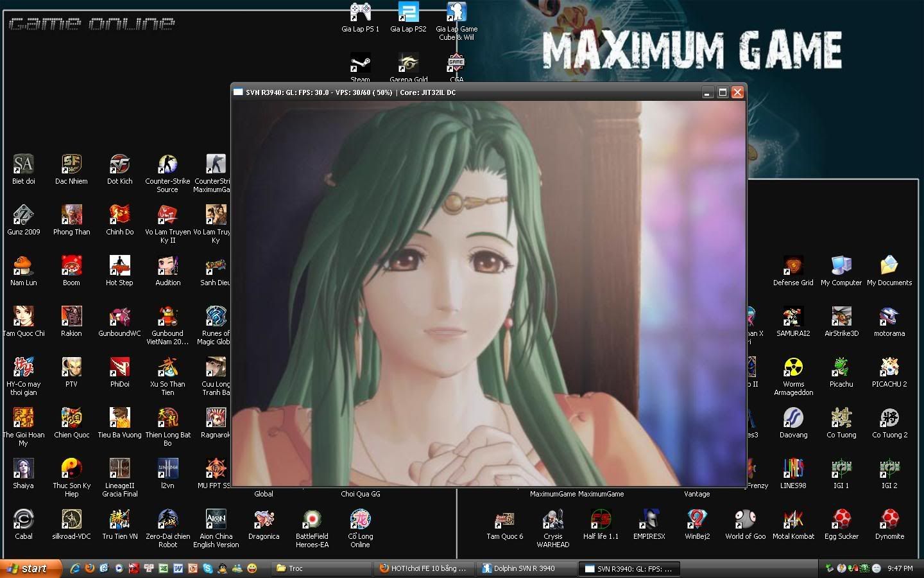
Task: Launch the PhiDoi game shortcut
Action: 119,367
